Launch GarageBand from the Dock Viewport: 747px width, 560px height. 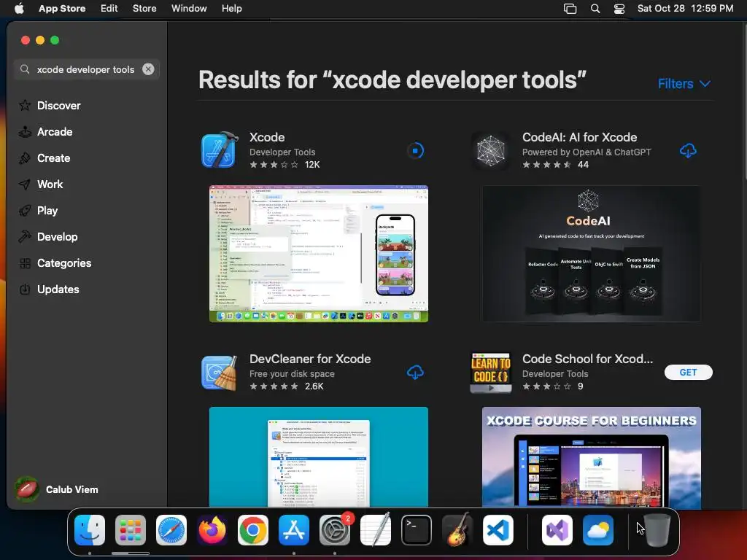tap(457, 530)
